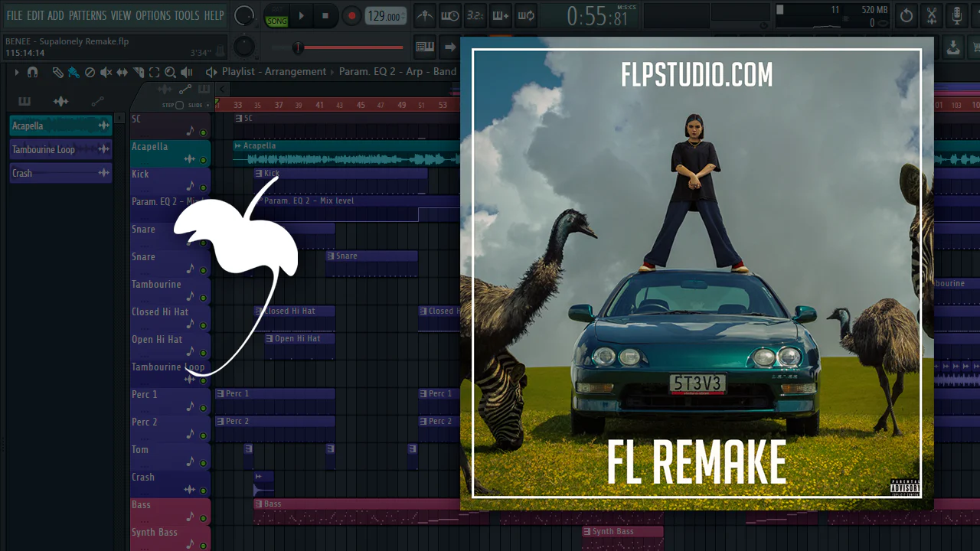Click the right-arrow icon next to the keyboard icon

[x=450, y=47]
